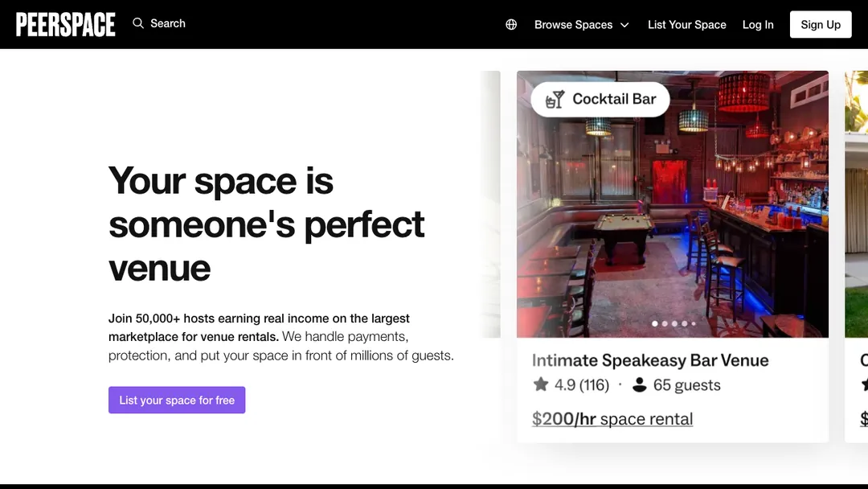The image size is (868, 489).
Task: Click the cocktail glass icon in badge
Action: click(555, 99)
